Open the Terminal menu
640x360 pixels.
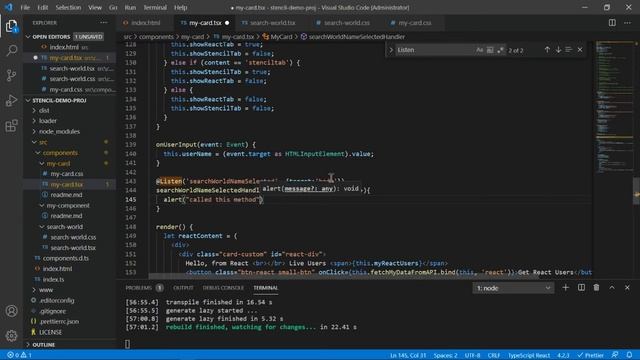155,7
